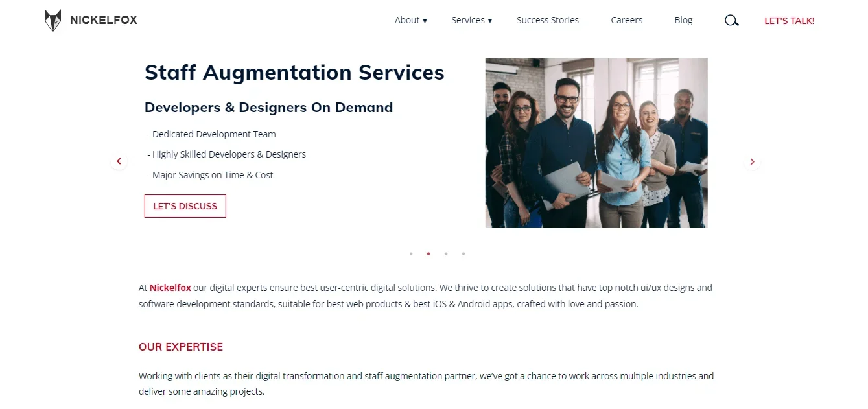This screenshot has width=868, height=409.
Task: Advance carousel with the right arrow
Action: tap(752, 161)
